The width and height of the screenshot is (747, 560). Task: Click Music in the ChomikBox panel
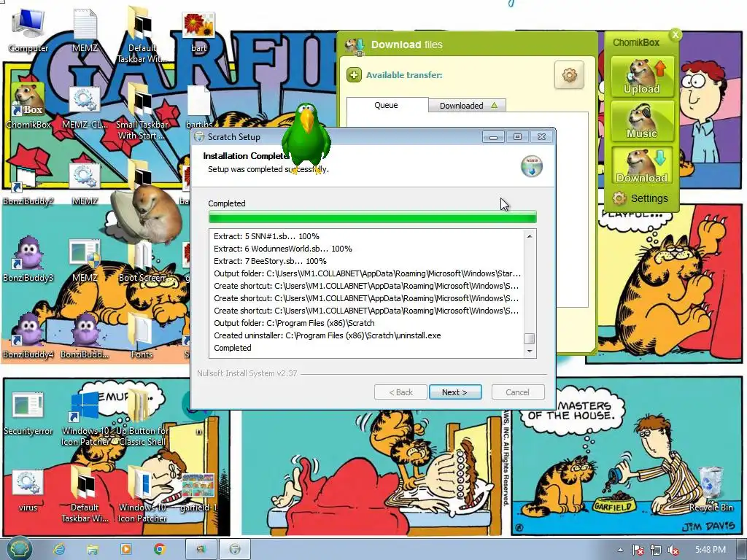pos(642,121)
